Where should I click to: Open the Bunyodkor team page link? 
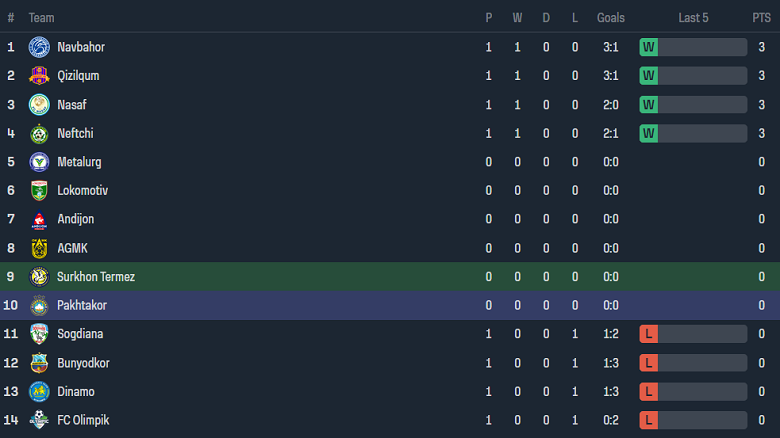[x=85, y=363]
